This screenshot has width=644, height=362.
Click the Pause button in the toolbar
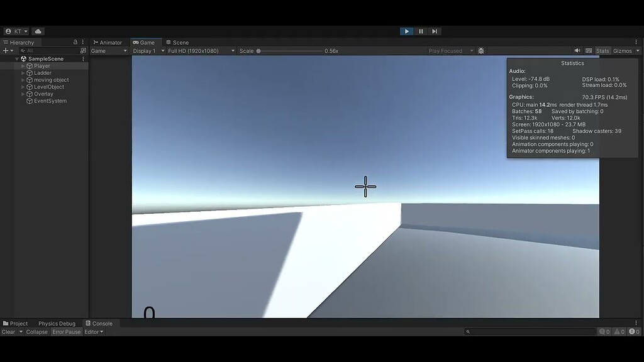420,31
